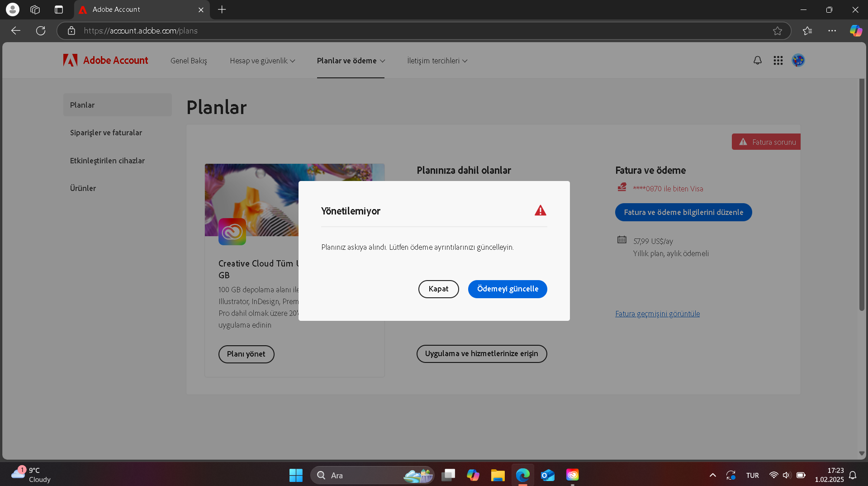The image size is (868, 486).
Task: Click the Kapat button in the dialog
Action: click(x=438, y=289)
